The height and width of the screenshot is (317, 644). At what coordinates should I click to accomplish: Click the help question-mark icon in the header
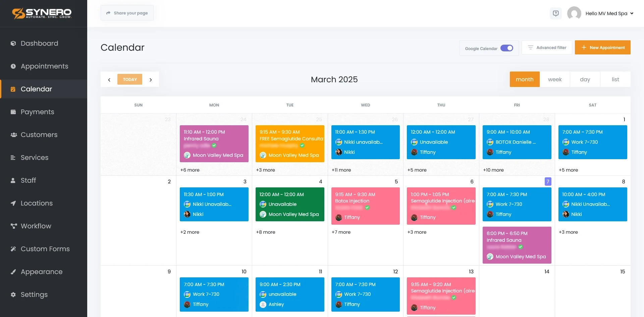(556, 13)
